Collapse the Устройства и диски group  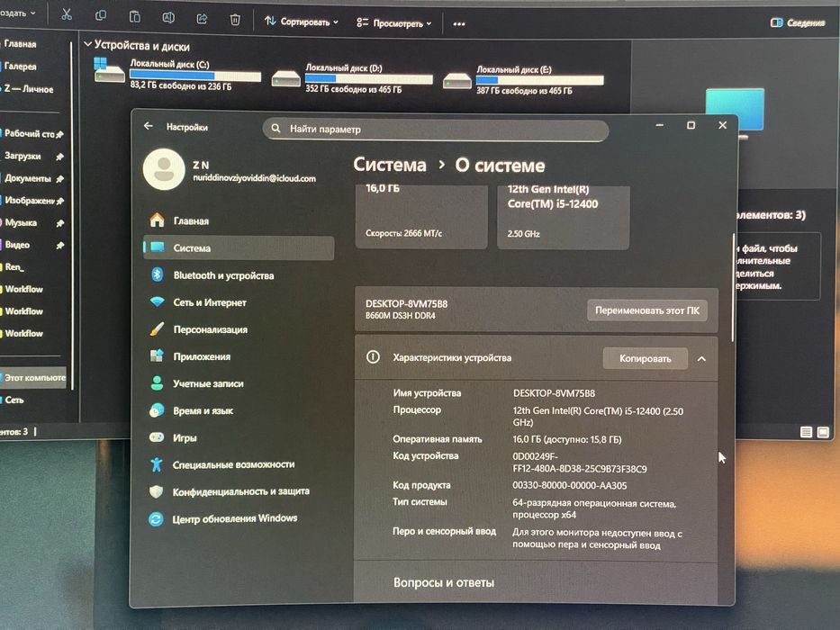click(88, 44)
